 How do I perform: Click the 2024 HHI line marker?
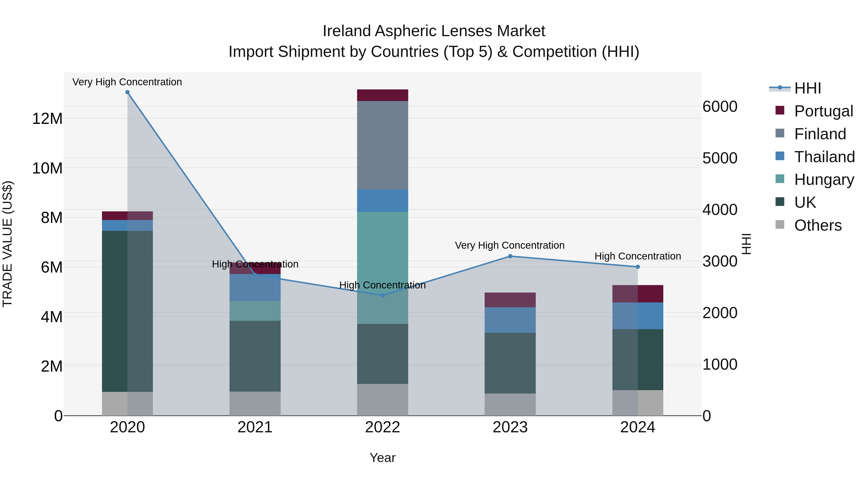(637, 267)
